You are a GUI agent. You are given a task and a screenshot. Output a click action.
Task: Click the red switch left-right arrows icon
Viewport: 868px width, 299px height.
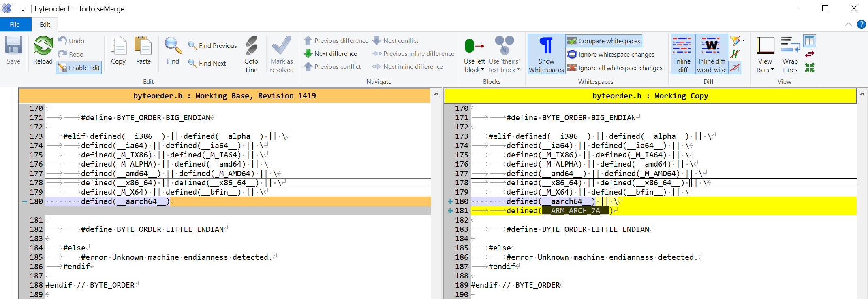click(810, 54)
